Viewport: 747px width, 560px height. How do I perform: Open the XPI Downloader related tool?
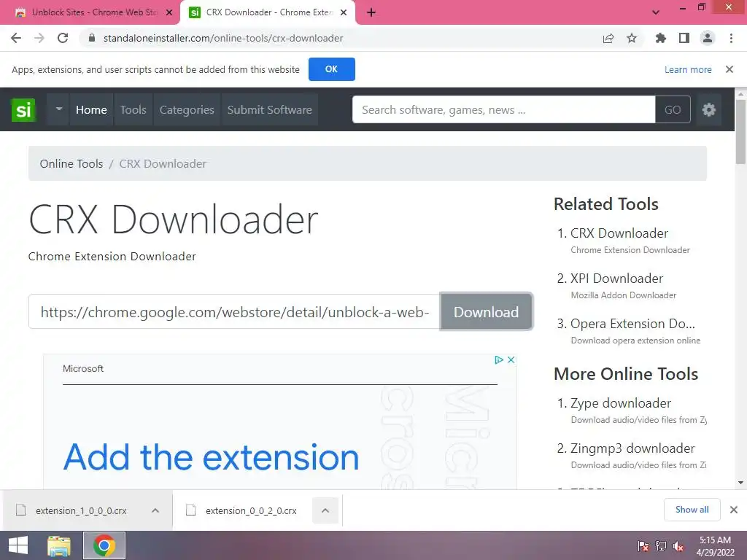click(617, 279)
